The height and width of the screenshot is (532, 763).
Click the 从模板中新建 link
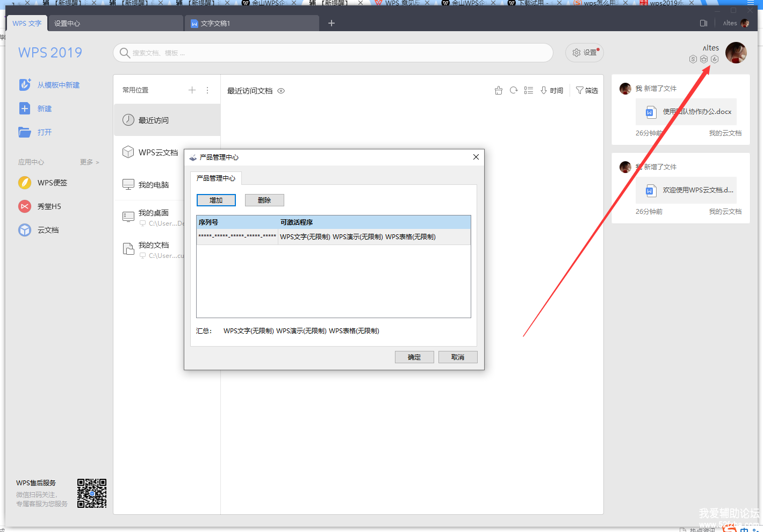(x=59, y=85)
